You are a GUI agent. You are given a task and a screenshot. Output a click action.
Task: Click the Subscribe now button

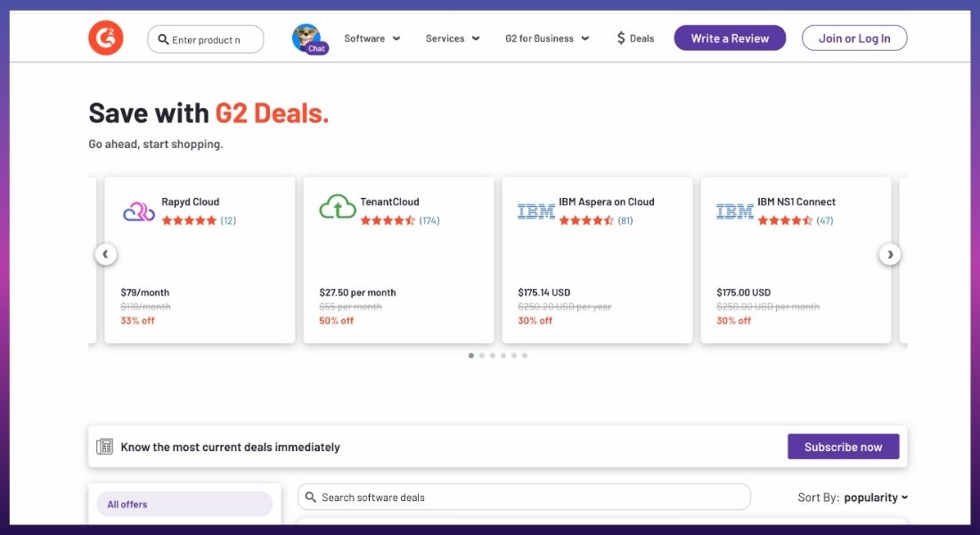(x=843, y=447)
